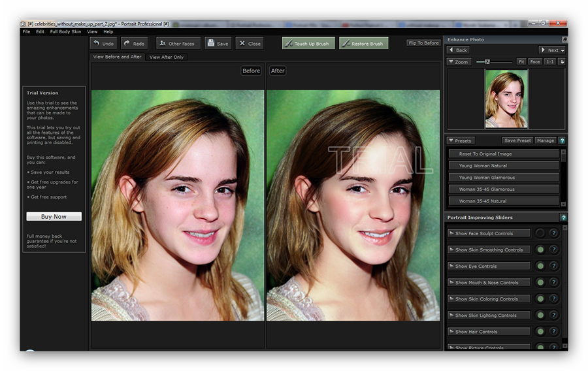
Task: Switch to View Before and After tab
Action: 118,57
